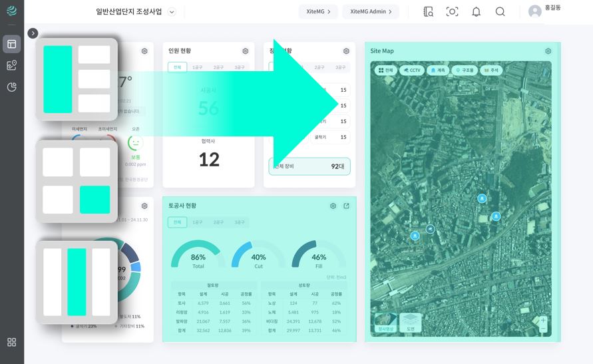Open the apps grid icon at sidebar bottom
The height and width of the screenshot is (364, 593).
12,342
